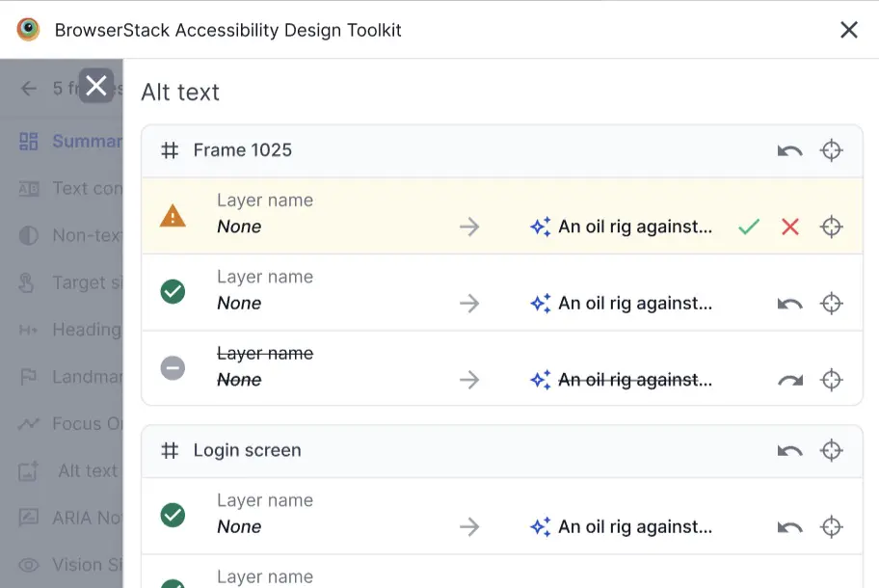The image size is (879, 588).
Task: Reject the suggestion using the red X
Action: pyautogui.click(x=789, y=227)
